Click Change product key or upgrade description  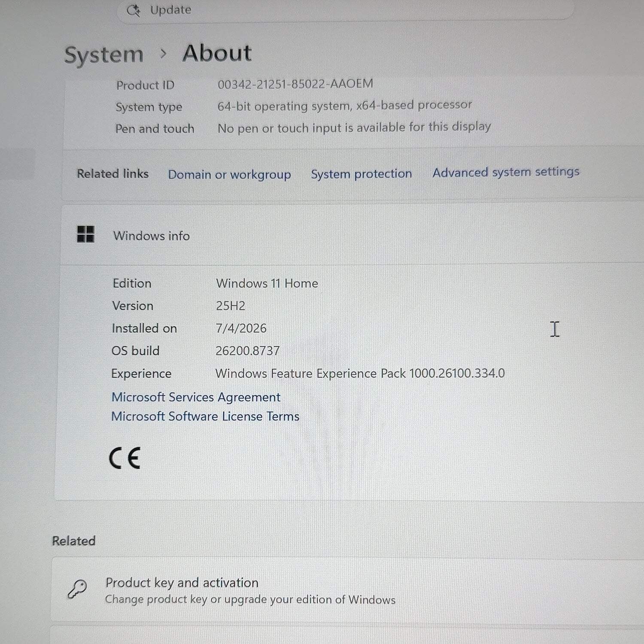250,599
